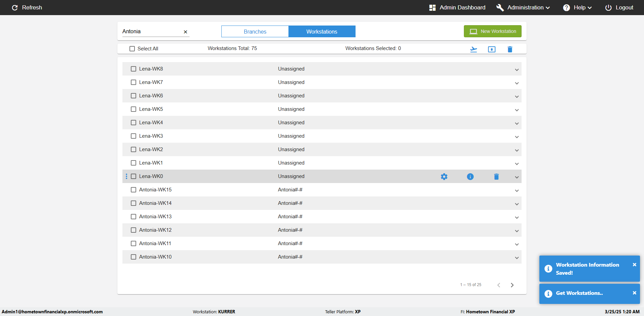Expand the Lena-WK0 row

[517, 177]
